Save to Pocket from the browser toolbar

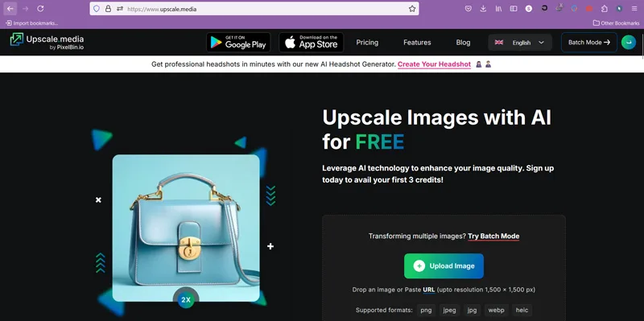click(468, 9)
